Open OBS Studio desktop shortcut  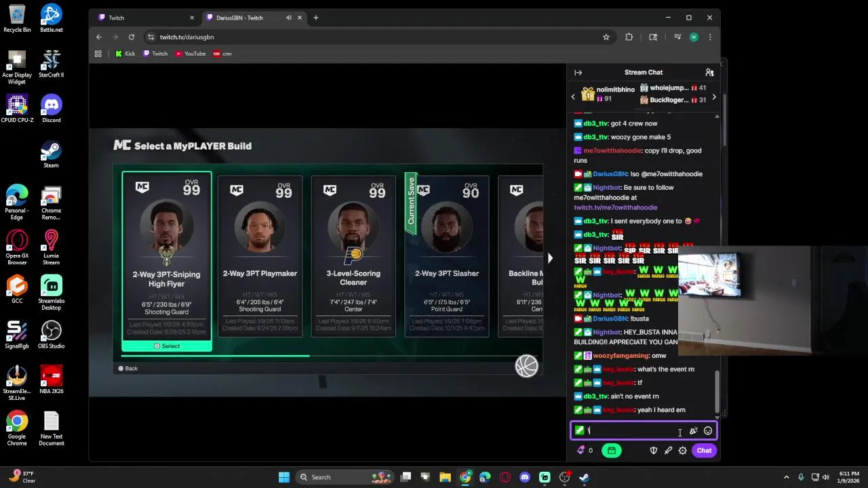pyautogui.click(x=52, y=335)
